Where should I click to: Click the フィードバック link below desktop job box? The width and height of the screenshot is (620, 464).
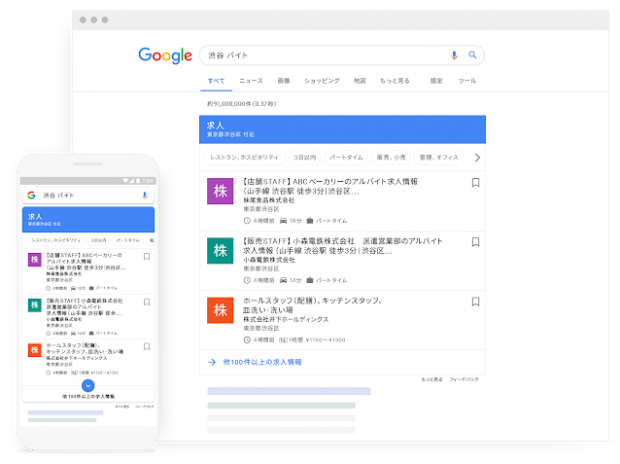[464, 379]
